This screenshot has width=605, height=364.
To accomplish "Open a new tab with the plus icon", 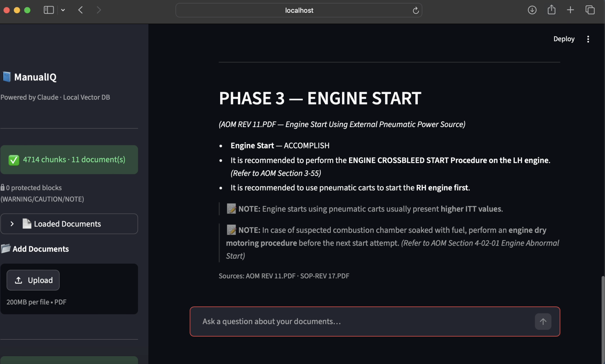I will tap(570, 10).
